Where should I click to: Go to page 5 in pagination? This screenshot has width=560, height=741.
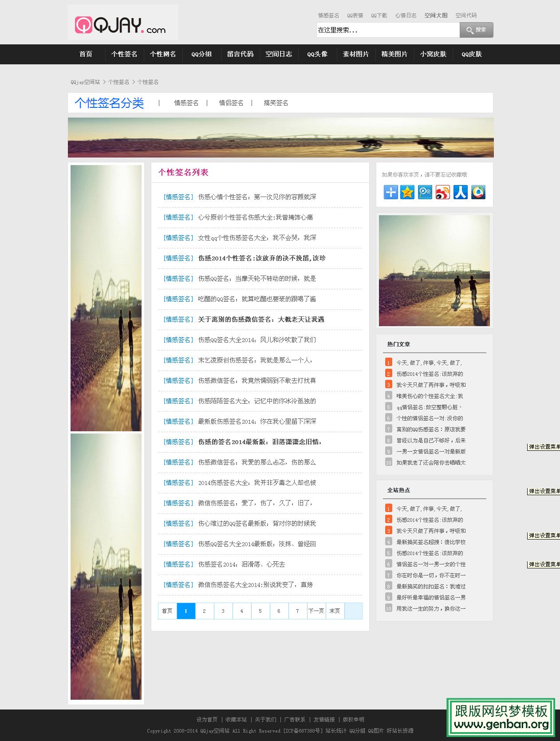(x=260, y=611)
